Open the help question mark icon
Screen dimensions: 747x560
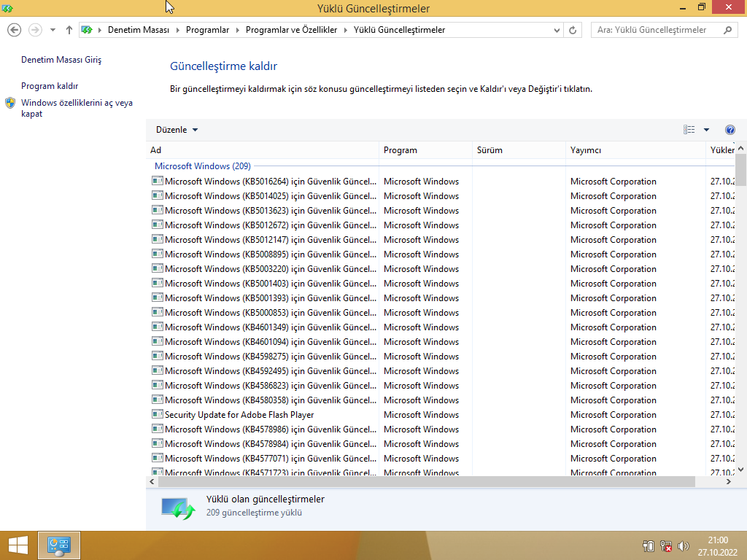pos(729,130)
